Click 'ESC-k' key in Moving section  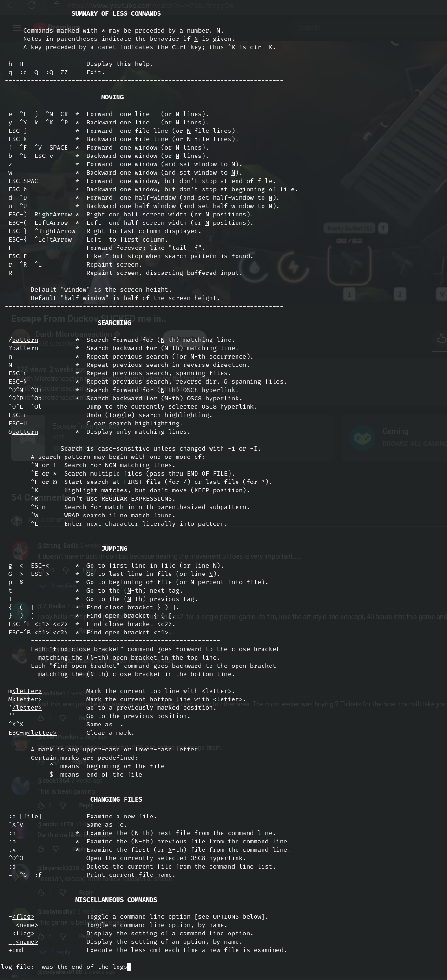click(18, 139)
